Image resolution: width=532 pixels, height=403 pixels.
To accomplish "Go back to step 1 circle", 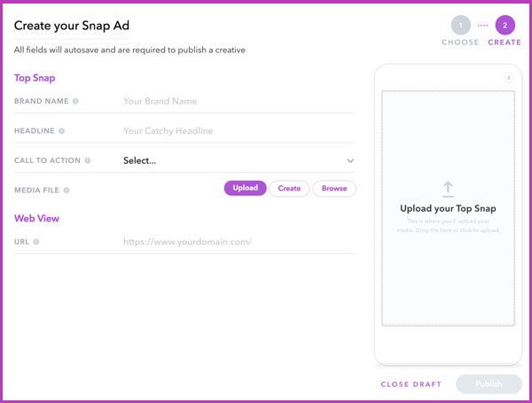I will click(460, 26).
